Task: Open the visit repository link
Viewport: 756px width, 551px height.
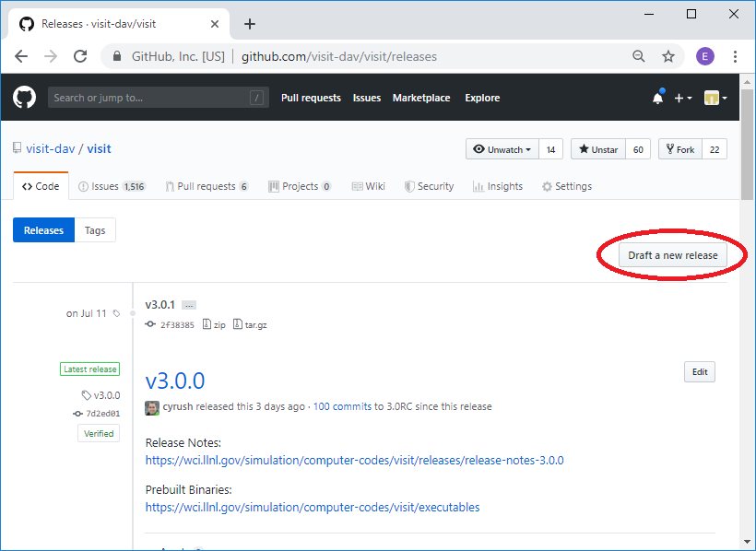Action: pyautogui.click(x=99, y=148)
